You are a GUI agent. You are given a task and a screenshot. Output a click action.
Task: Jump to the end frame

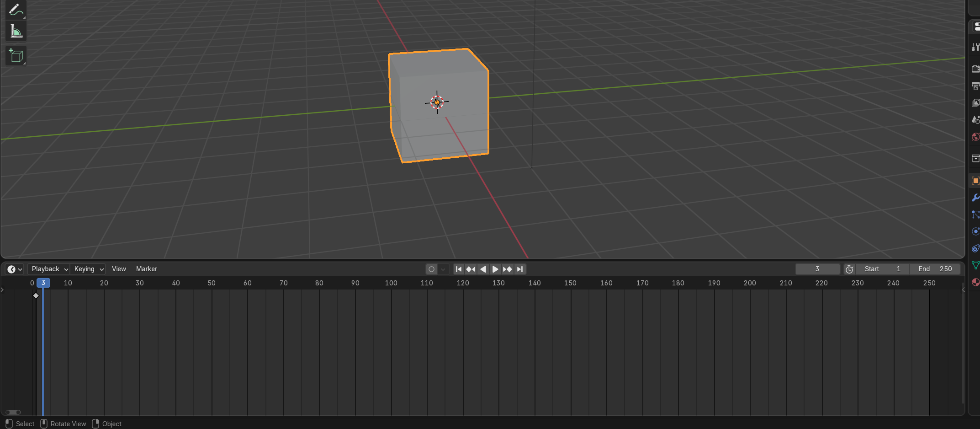(x=520, y=269)
